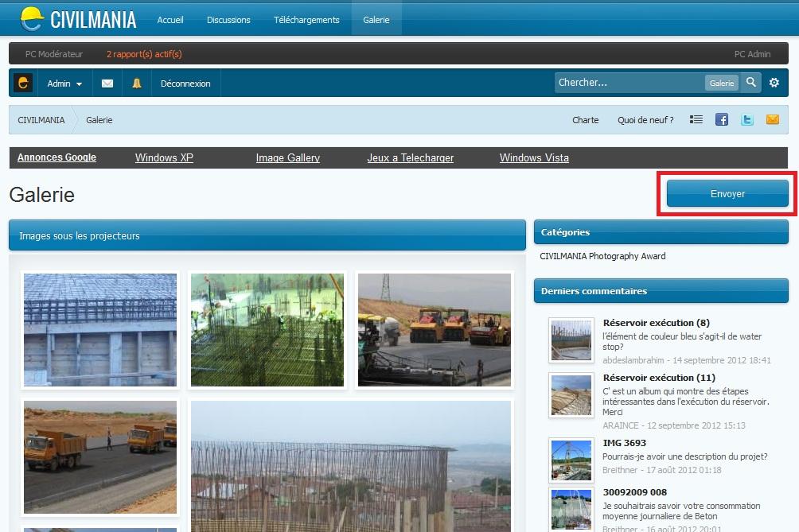799x532 pixels.
Task: Open the Réservoir exécution (11) title link
Action: (x=659, y=378)
